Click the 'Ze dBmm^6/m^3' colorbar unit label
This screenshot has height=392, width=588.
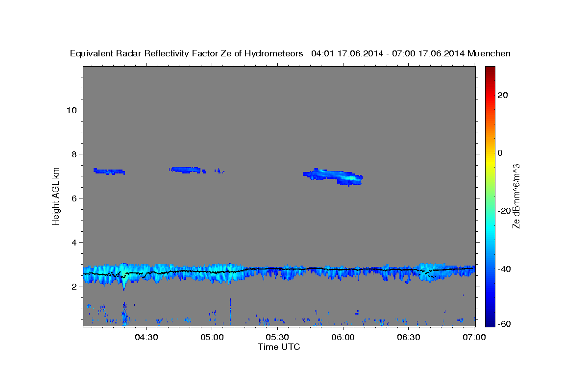pos(516,196)
